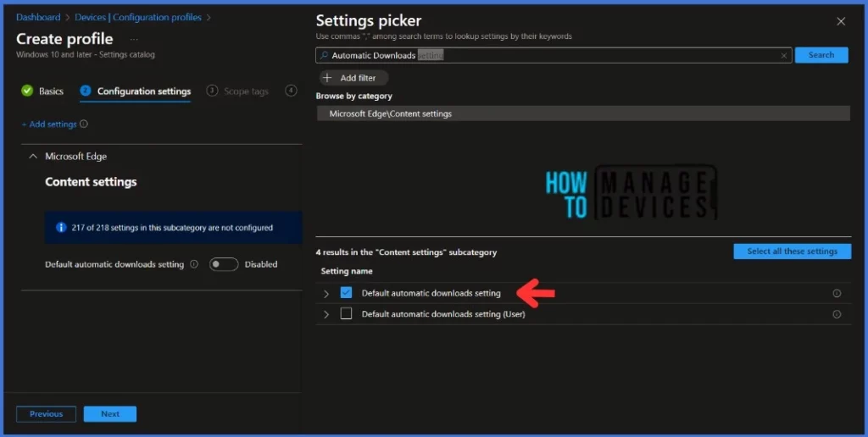Image resolution: width=868 pixels, height=437 pixels.
Task: Click the Previous button
Action: tap(46, 414)
